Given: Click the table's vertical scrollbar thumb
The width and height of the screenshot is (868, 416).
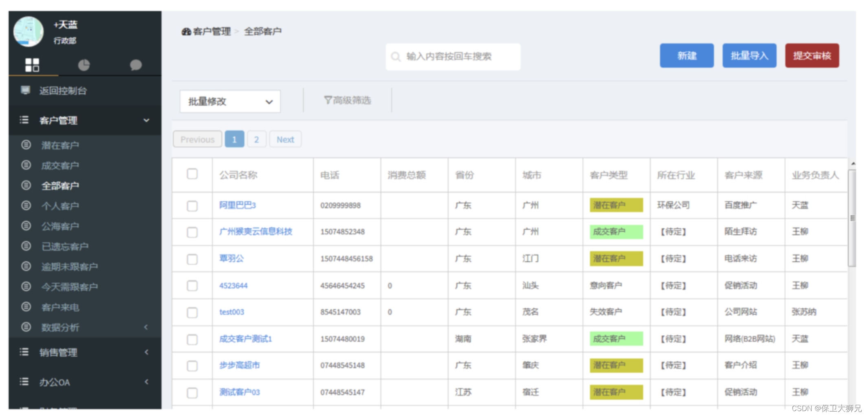Looking at the screenshot, I should (852, 218).
